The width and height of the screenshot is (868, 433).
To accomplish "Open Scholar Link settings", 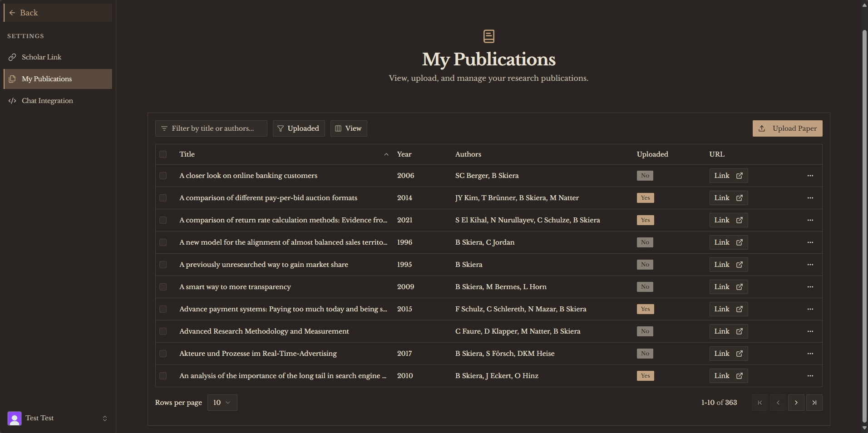I will 58,57.
